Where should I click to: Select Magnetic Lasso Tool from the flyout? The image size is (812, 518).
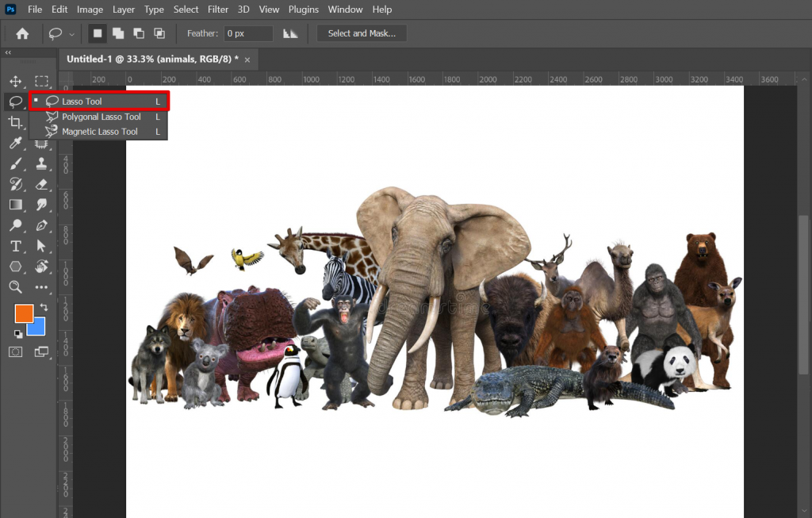pos(99,132)
